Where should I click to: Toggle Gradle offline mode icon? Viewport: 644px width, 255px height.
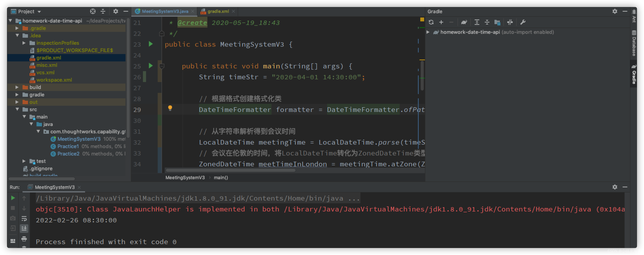[510, 22]
